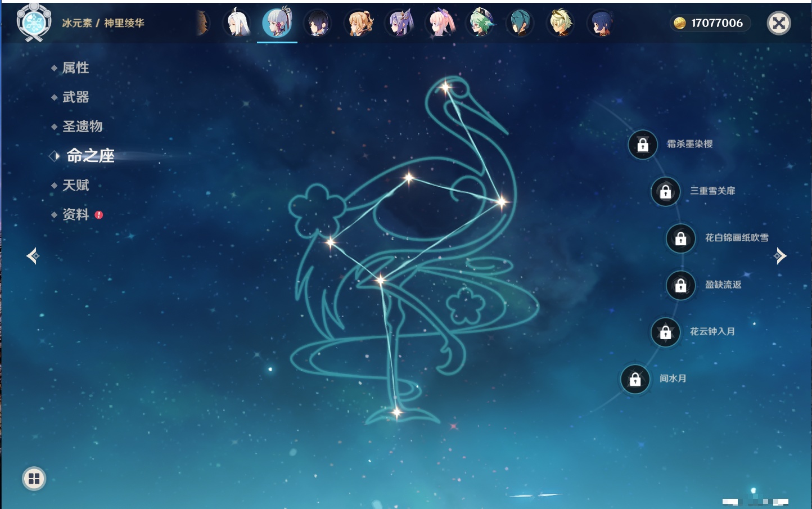Click lock icon for 间水月

(x=635, y=380)
